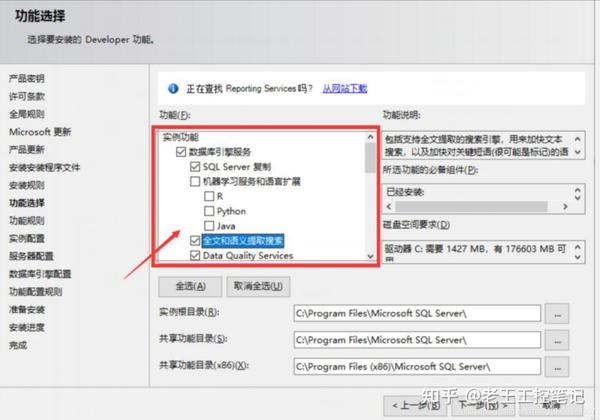Enable 机器学习服务和语言扩展 checkbox

click(195, 181)
